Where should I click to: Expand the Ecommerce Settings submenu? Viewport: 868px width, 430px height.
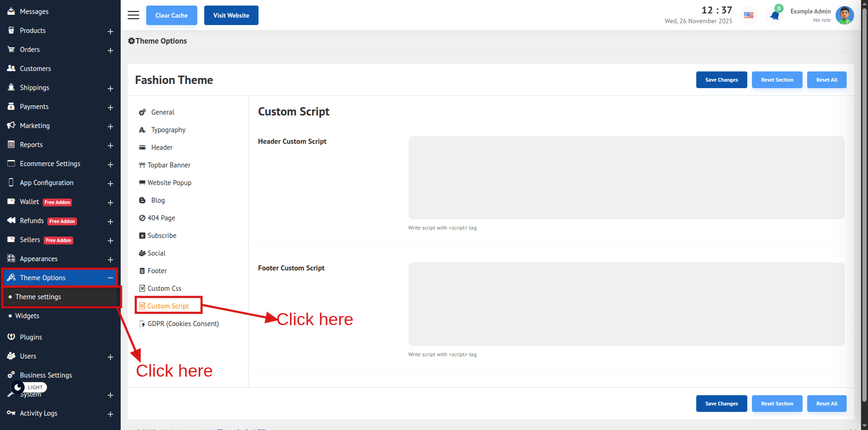[x=110, y=165]
